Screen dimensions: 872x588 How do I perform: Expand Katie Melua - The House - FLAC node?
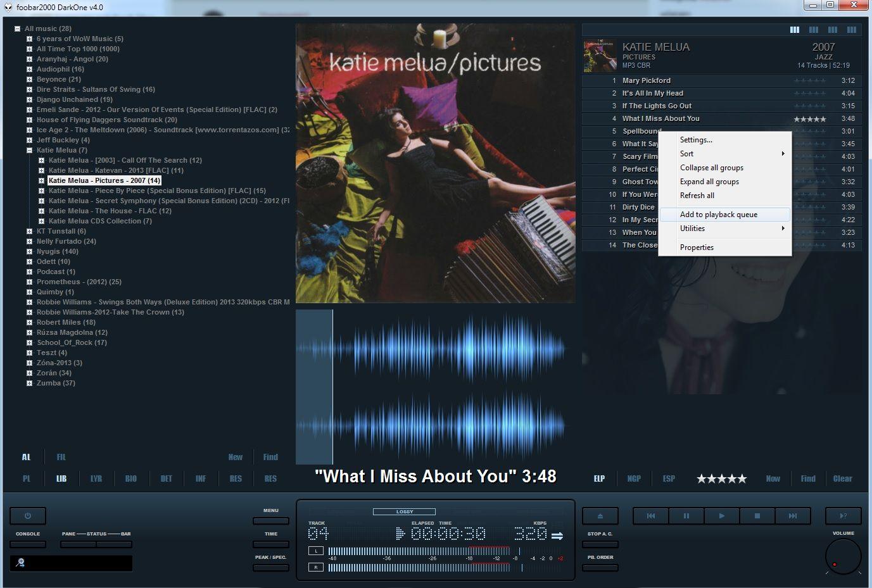(41, 211)
